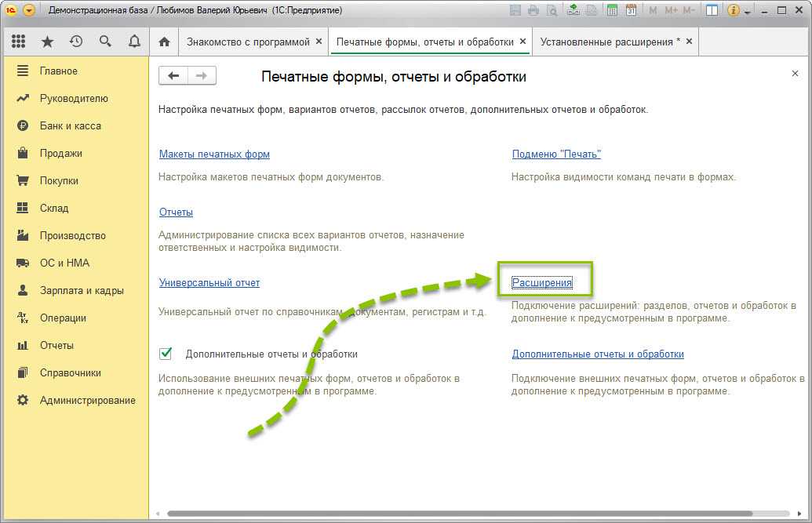Go forward with right arrow button
812x523 pixels.
[202, 75]
